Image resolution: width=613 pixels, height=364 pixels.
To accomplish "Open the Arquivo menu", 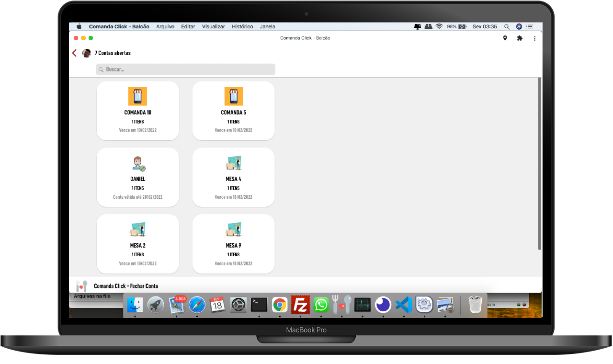I will pos(165,27).
